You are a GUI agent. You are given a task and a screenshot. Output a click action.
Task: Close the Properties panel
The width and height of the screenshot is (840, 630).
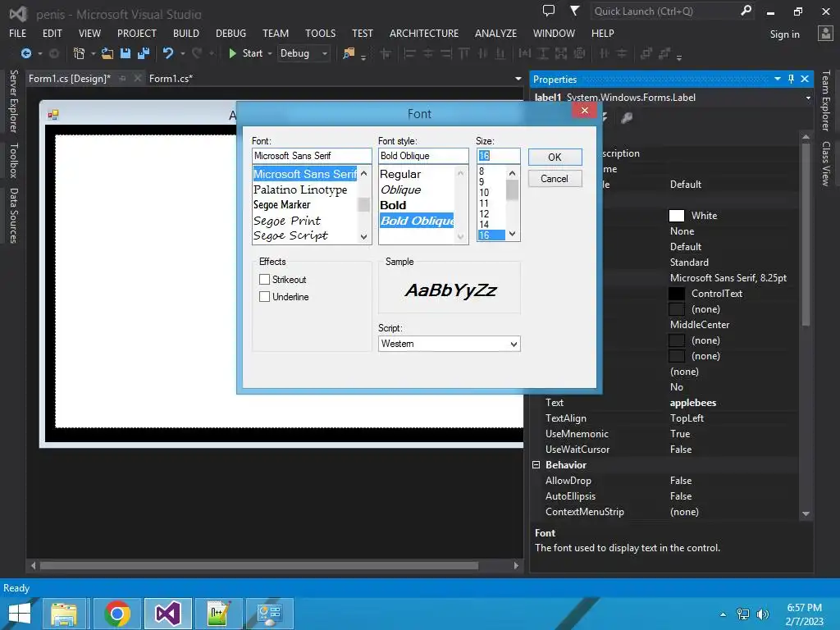pyautogui.click(x=805, y=79)
